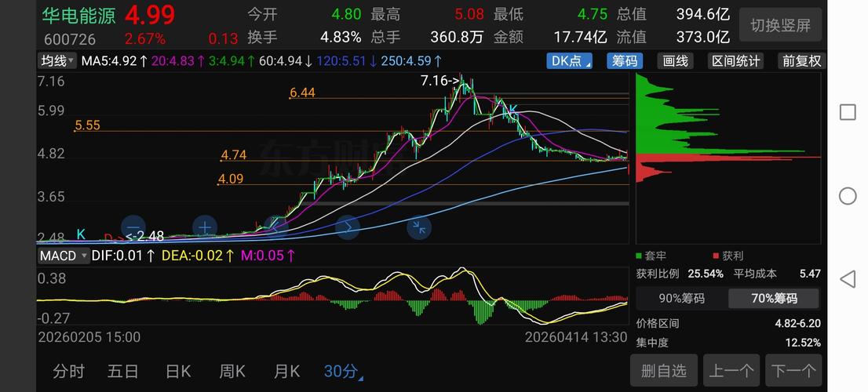868x392 pixels.
Task: Switch to the 五日 tab
Action: click(x=123, y=371)
